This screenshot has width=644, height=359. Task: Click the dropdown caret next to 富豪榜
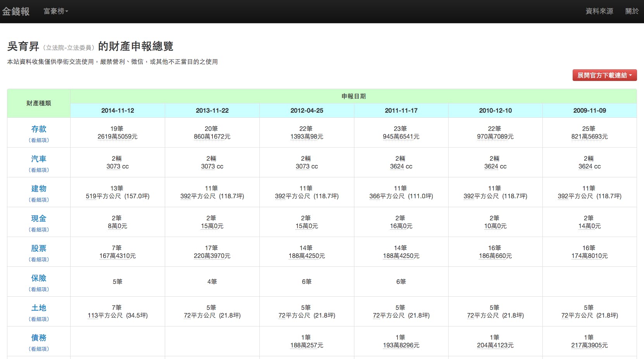coord(66,12)
